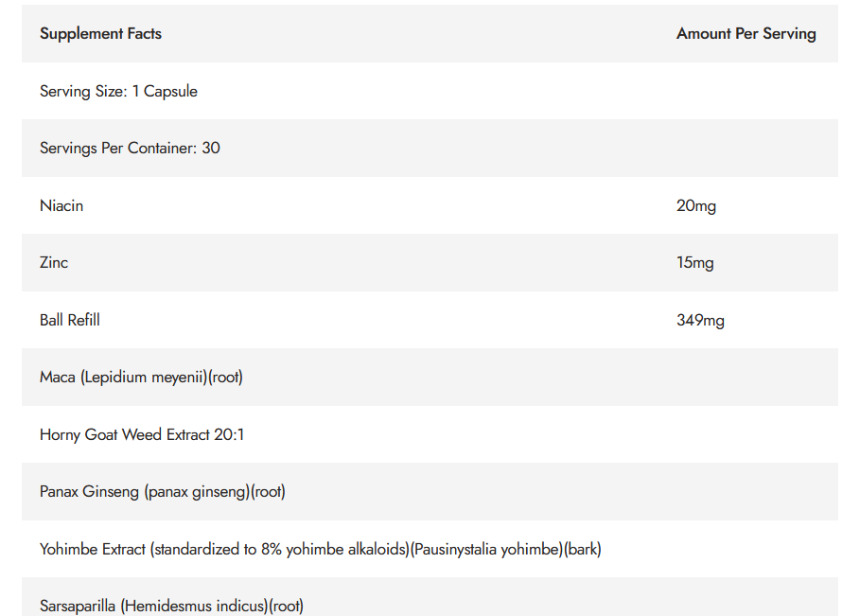Image resolution: width=860 pixels, height=616 pixels.
Task: Click the 'Hemidesmus indicus' botanical name
Action: (x=195, y=607)
